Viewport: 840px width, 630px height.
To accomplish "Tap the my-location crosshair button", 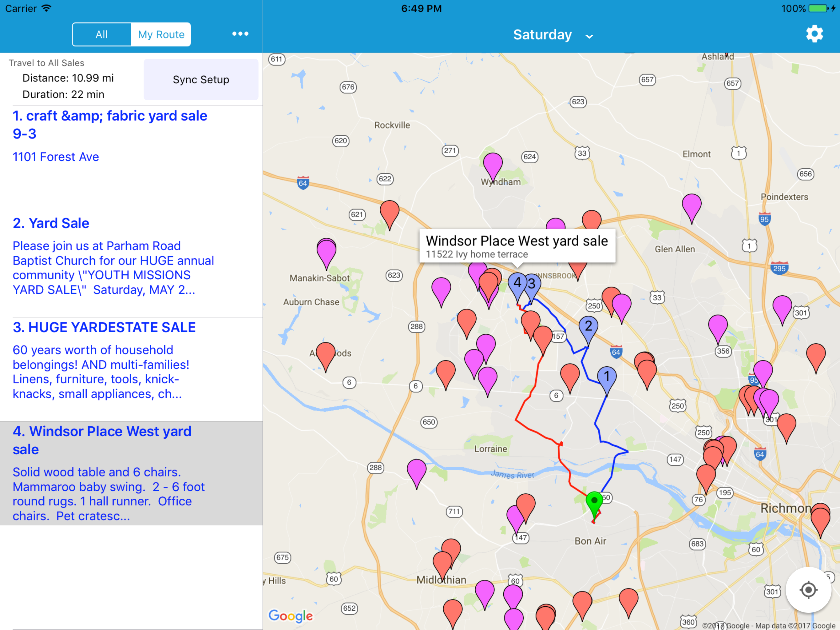I will click(x=808, y=590).
